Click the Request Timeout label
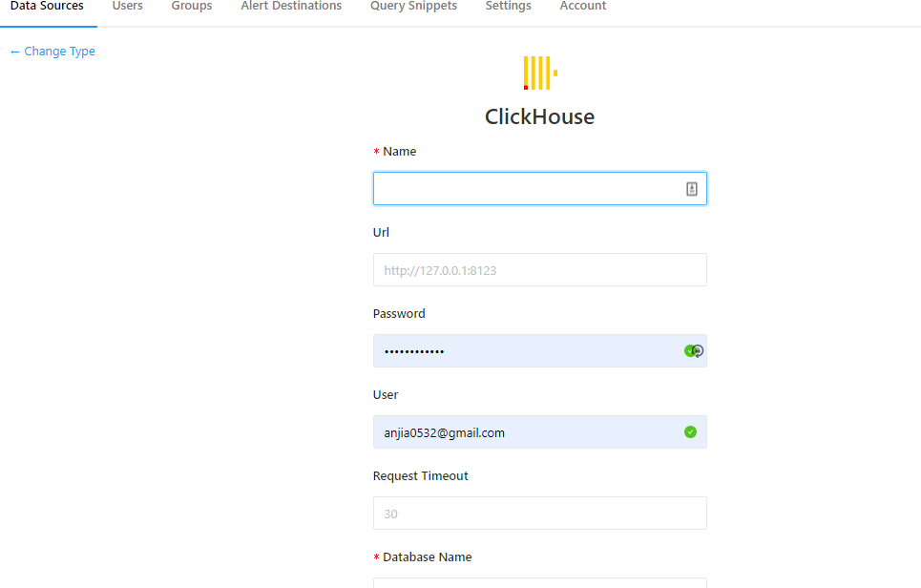This screenshot has width=921, height=588. click(x=421, y=475)
